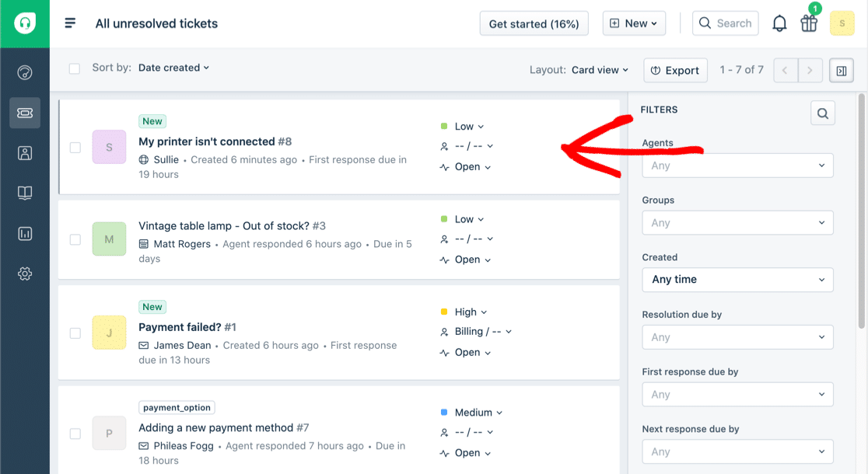Toggle the select all tickets checkbox
Viewport: 868px width, 474px height.
[75, 68]
